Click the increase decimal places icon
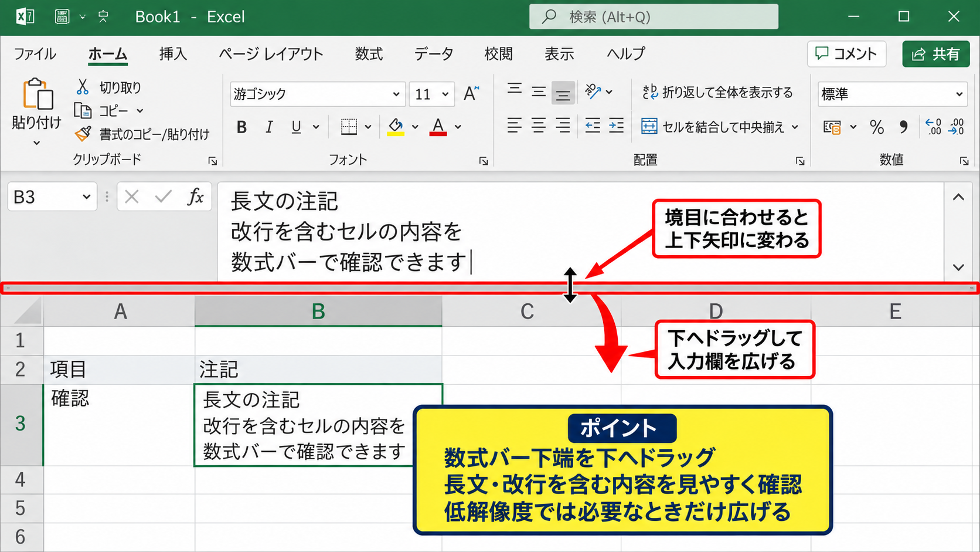The height and width of the screenshot is (552, 980). point(933,127)
